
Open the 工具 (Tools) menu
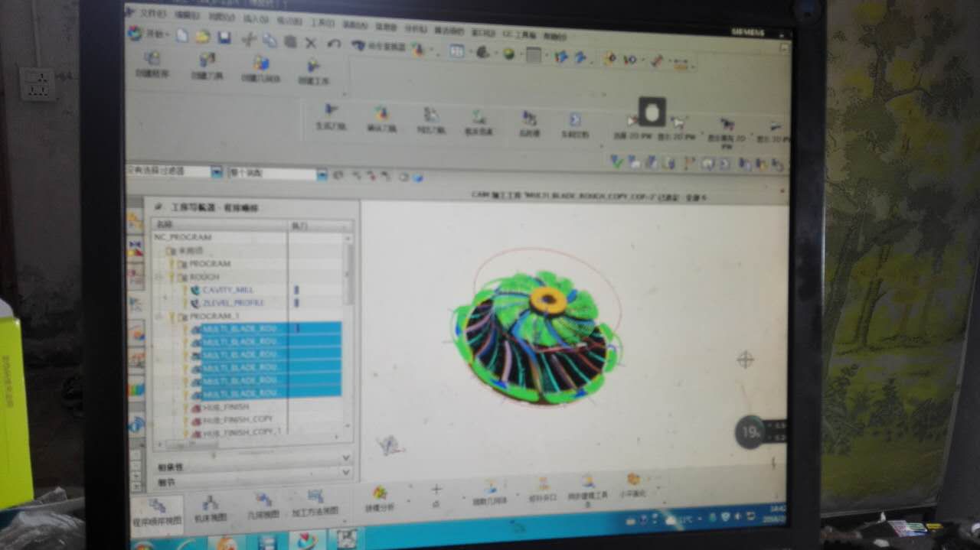coord(322,22)
